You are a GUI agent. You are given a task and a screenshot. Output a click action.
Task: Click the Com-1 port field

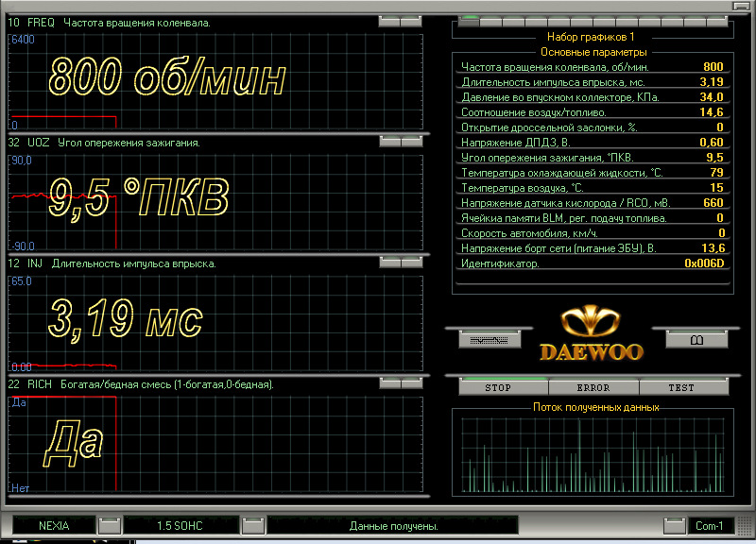(x=711, y=526)
